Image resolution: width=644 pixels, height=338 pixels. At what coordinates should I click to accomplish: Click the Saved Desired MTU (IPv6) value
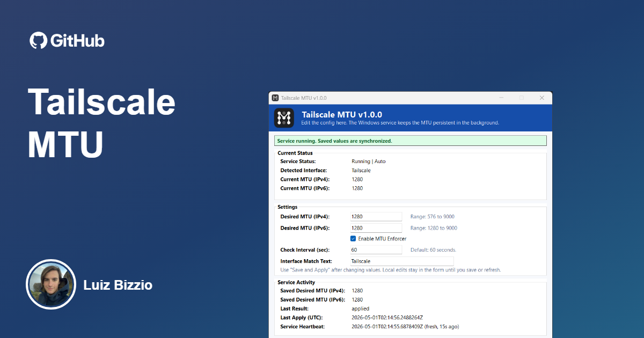(357, 300)
